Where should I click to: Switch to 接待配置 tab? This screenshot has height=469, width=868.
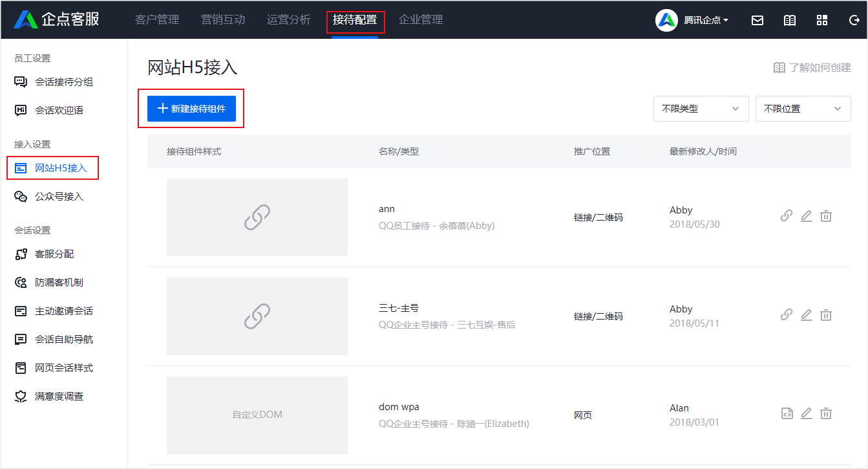355,19
